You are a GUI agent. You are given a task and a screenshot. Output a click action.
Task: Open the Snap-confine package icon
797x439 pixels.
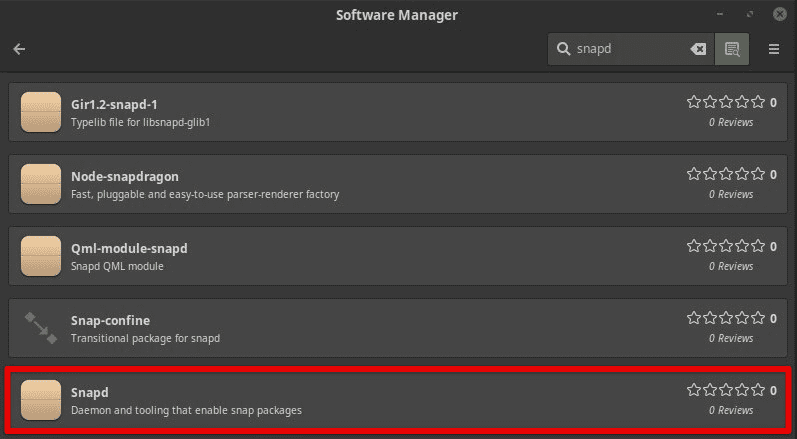point(41,328)
